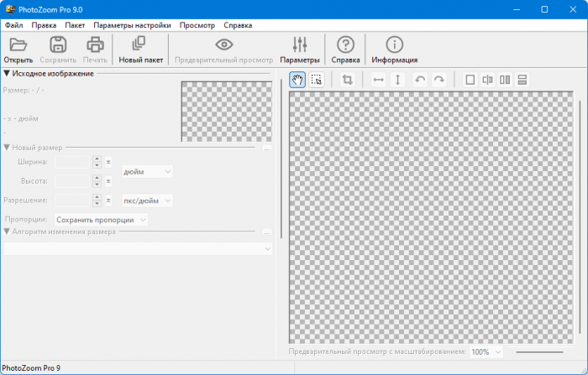Screen dimensions: 588x375
Task: Click the Новый пакет button
Action: point(140,50)
